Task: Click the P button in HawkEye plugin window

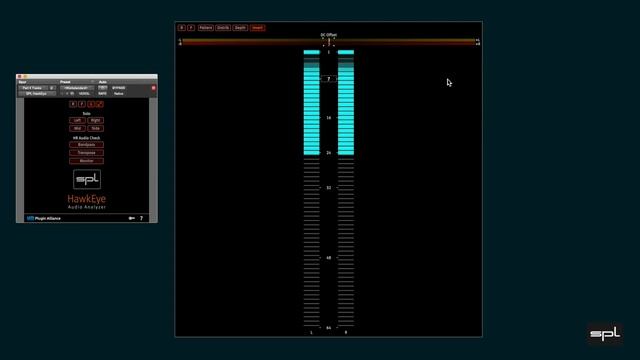Action: click(x=82, y=104)
